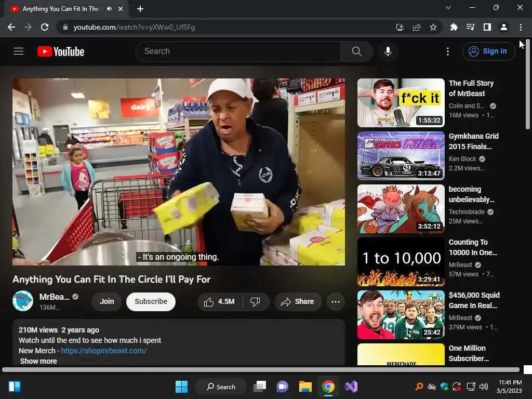Image resolution: width=532 pixels, height=399 pixels.
Task: Open the YouTube hamburger guide menu
Action: coord(19,51)
